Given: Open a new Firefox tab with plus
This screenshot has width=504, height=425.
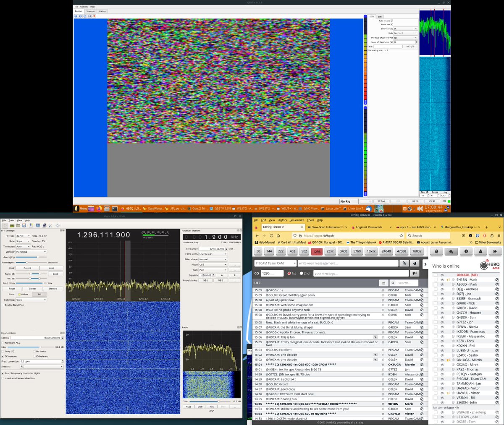Looking at the screenshot, I should pos(486,227).
